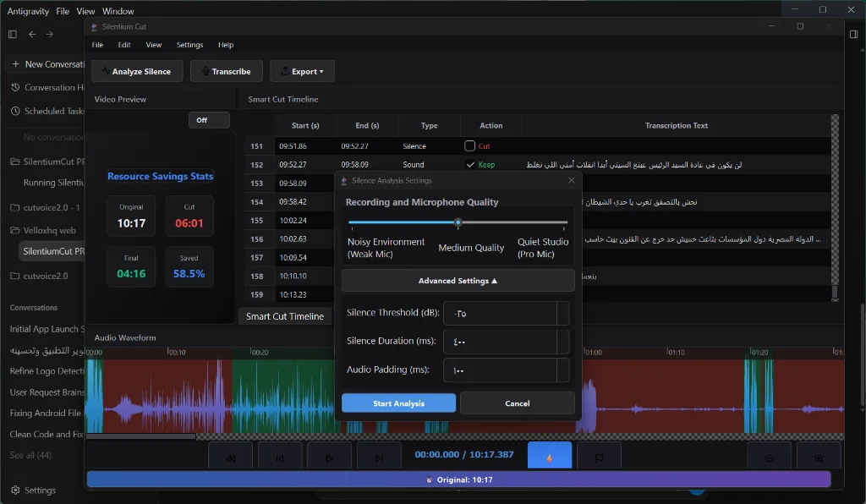This screenshot has height=504, width=866.
Task: Click the Type column header
Action: click(429, 125)
